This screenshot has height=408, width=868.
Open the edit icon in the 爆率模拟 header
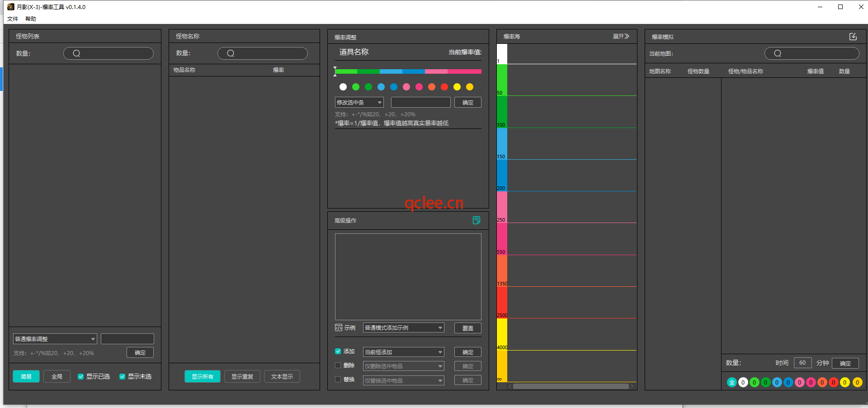(x=853, y=37)
